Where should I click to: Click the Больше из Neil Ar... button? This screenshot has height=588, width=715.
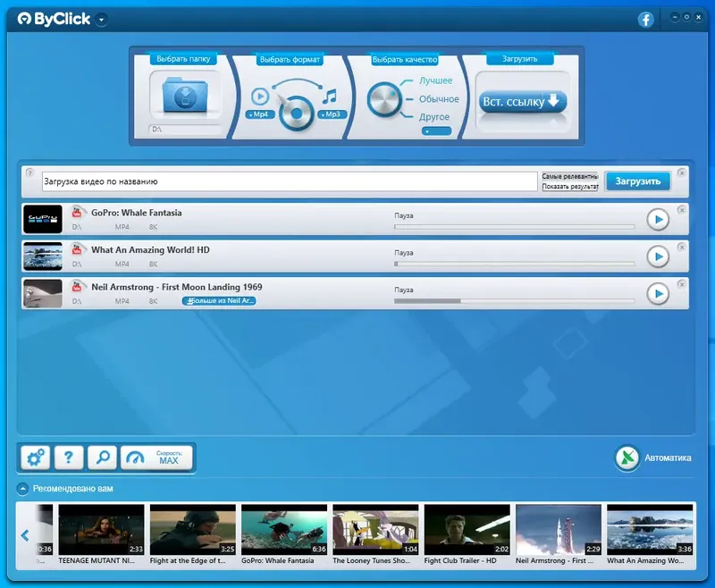pyautogui.click(x=219, y=301)
